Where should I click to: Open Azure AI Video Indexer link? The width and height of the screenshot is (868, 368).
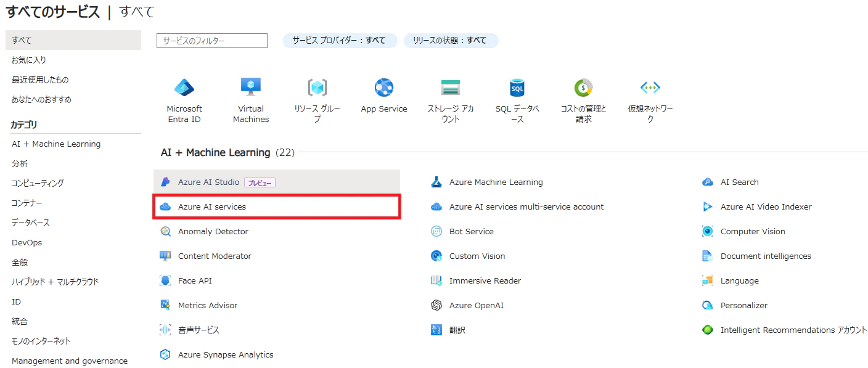(766, 206)
